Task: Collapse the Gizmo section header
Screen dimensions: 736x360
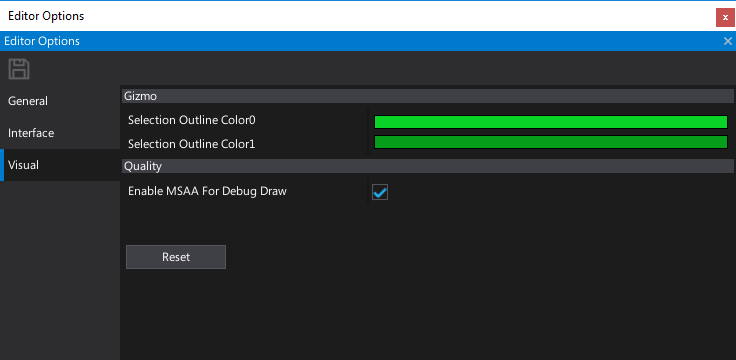Action: pyautogui.click(x=427, y=96)
